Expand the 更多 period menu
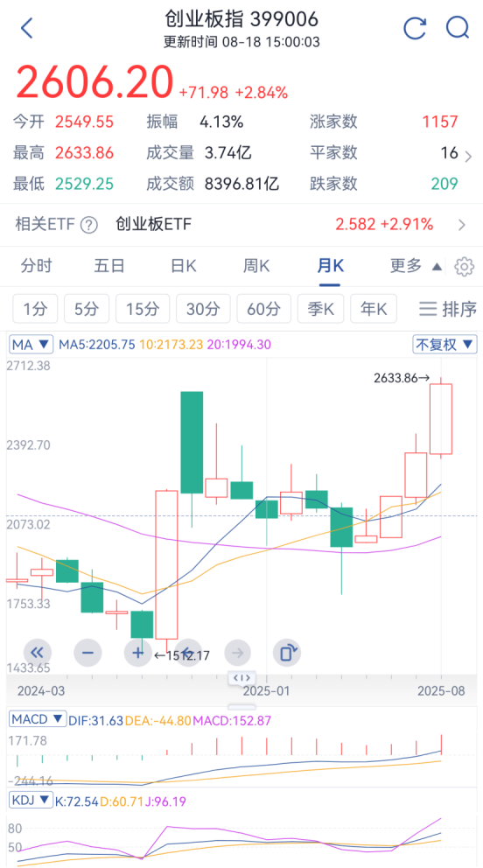Image resolution: width=483 pixels, height=868 pixels. point(416,266)
